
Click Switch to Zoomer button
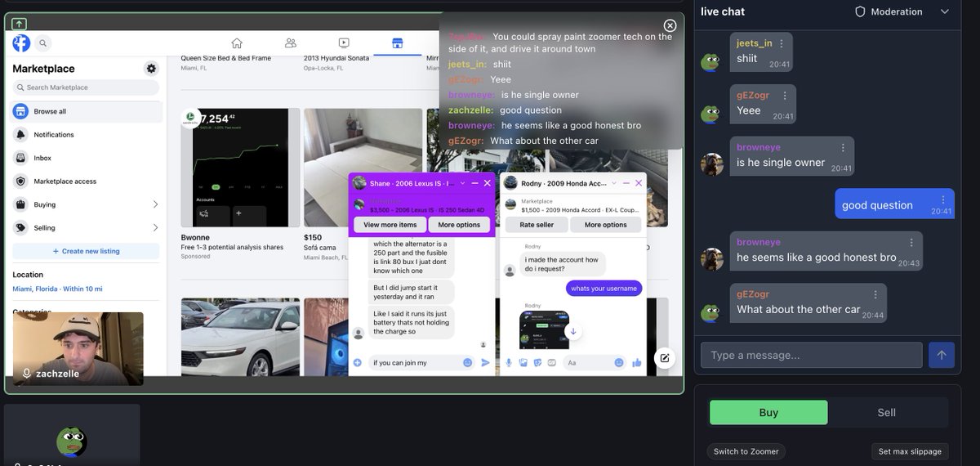[746, 451]
